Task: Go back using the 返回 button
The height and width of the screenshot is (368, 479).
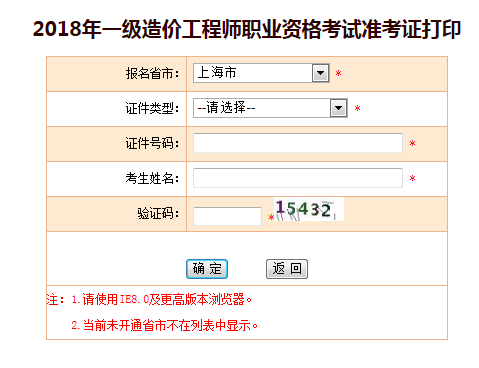Action: click(287, 269)
